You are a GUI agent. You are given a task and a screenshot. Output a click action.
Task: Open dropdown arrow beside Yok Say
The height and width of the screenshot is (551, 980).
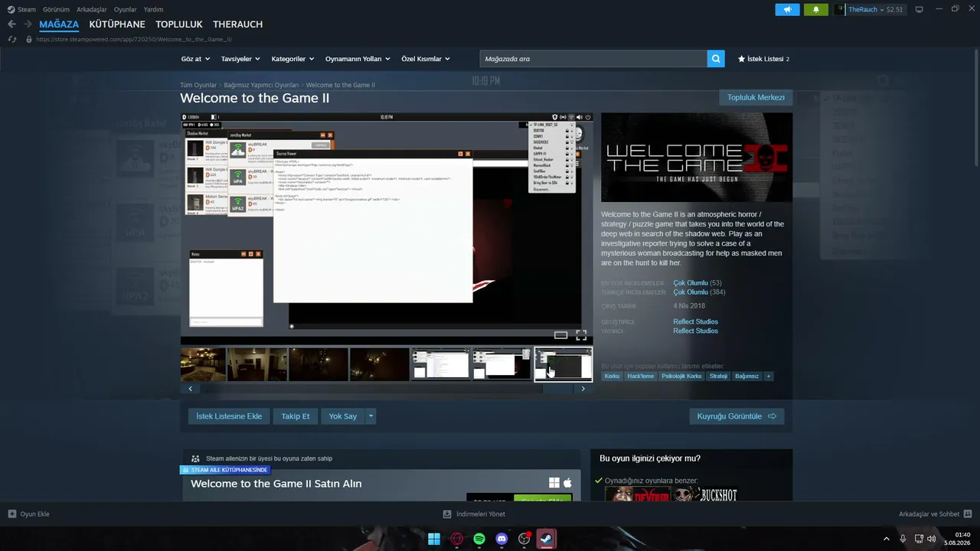(371, 416)
